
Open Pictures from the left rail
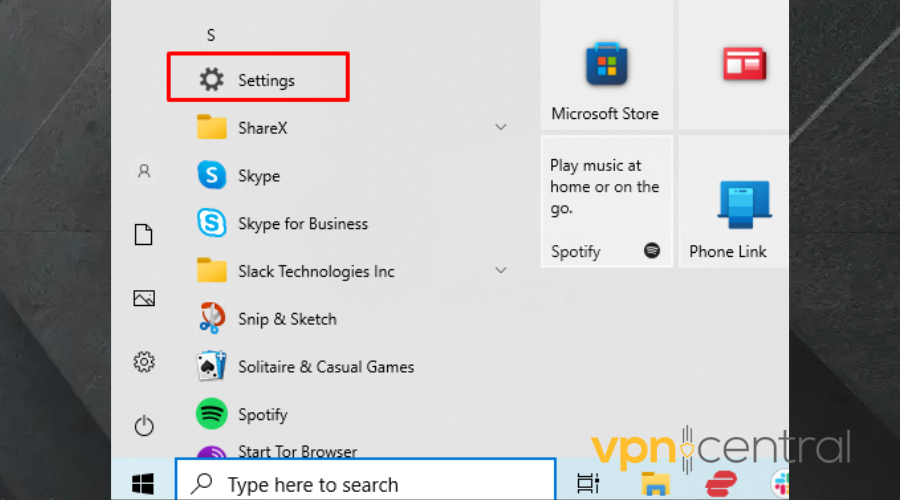(144, 298)
